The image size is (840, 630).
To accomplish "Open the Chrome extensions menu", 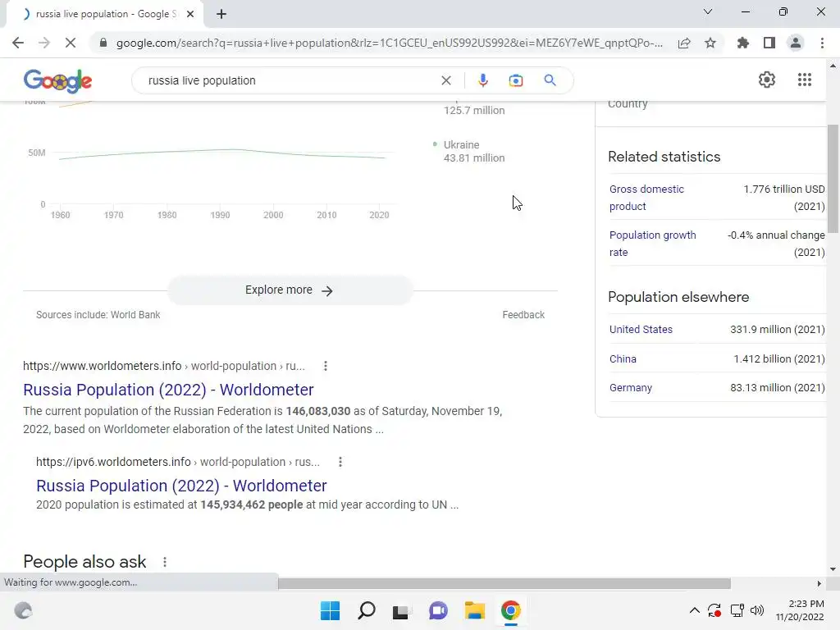I will pos(742,43).
